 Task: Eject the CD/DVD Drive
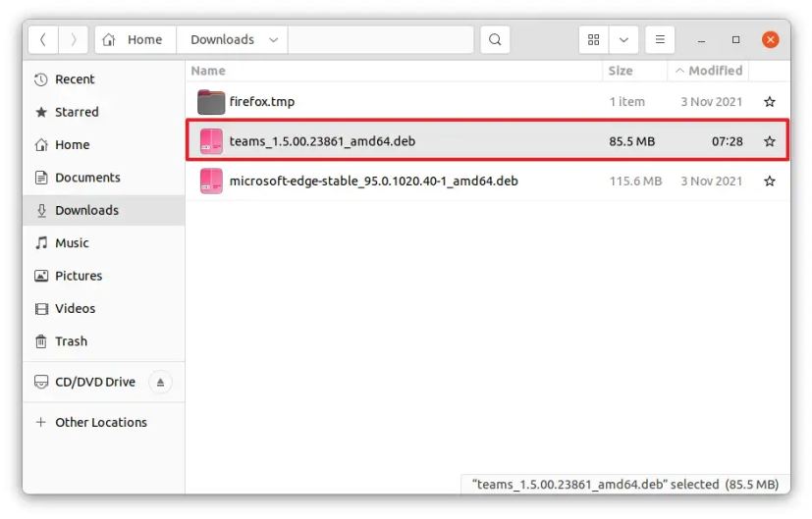click(161, 383)
